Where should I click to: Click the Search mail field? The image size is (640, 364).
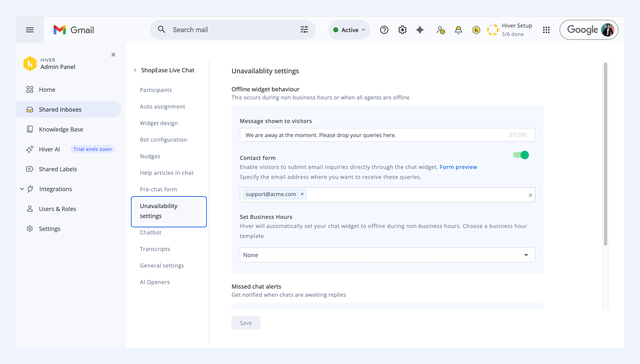233,30
